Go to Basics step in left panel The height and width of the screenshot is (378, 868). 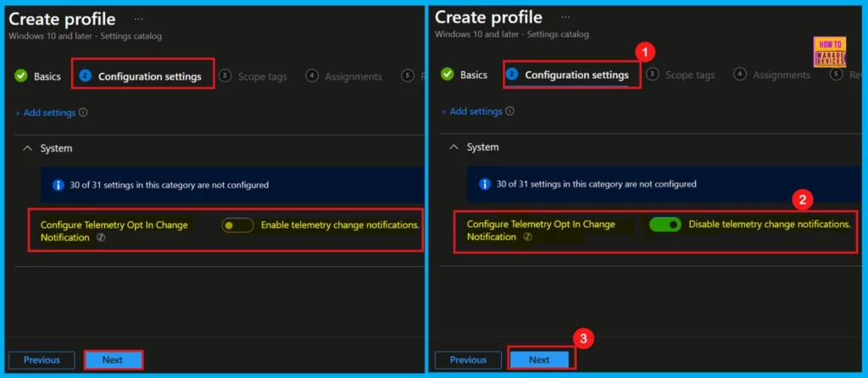point(37,76)
